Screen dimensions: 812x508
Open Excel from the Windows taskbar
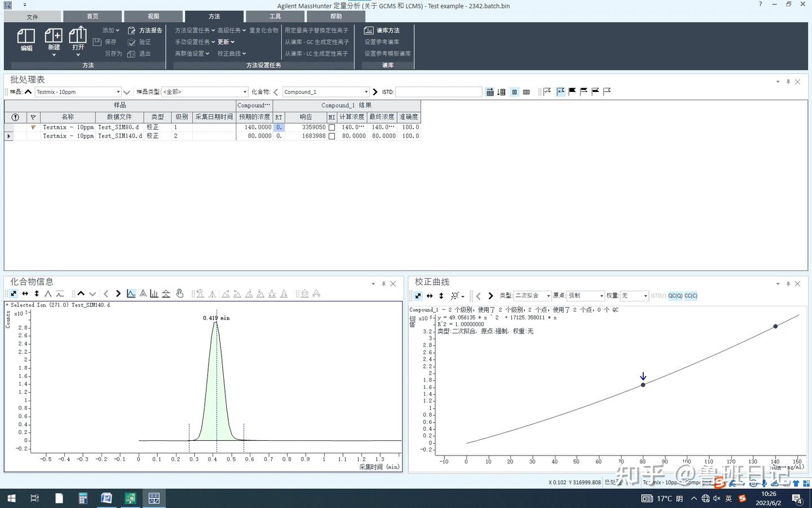[x=130, y=498]
